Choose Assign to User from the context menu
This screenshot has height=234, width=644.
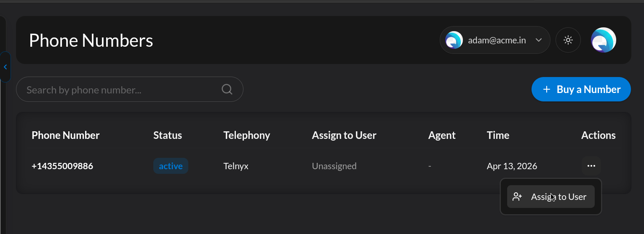[x=558, y=197]
